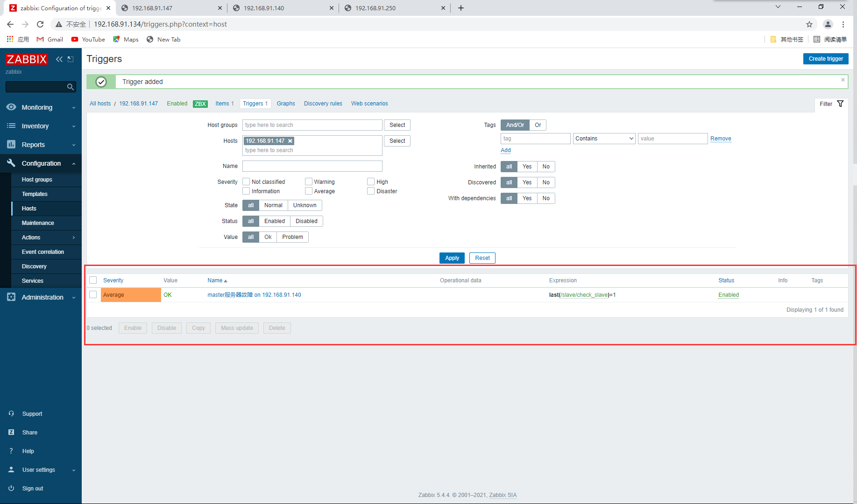Open the Items 1 tab
The height and width of the screenshot is (504, 857).
pyautogui.click(x=225, y=104)
